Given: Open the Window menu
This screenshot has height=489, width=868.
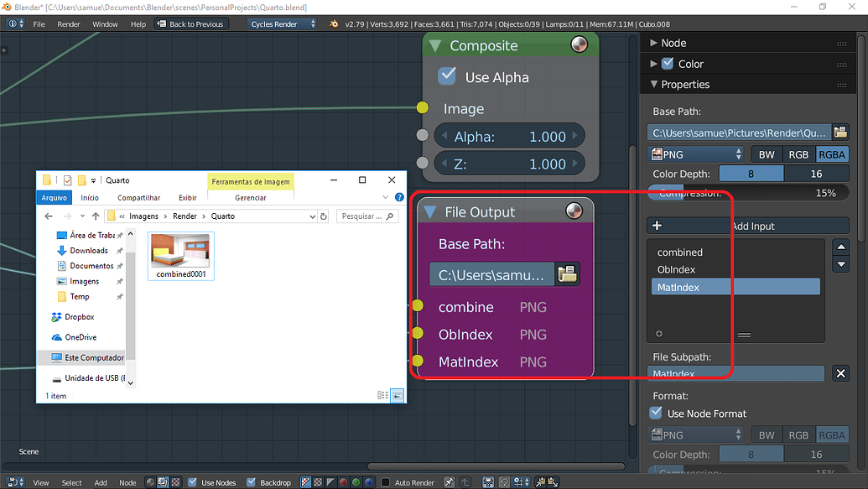Looking at the screenshot, I should coord(105,23).
